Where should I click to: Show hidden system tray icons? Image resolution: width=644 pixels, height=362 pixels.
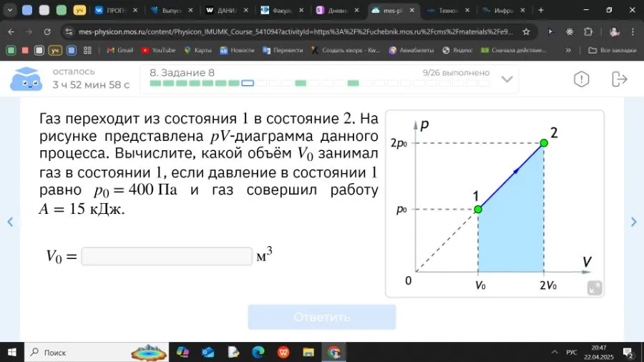pyautogui.click(x=555, y=352)
